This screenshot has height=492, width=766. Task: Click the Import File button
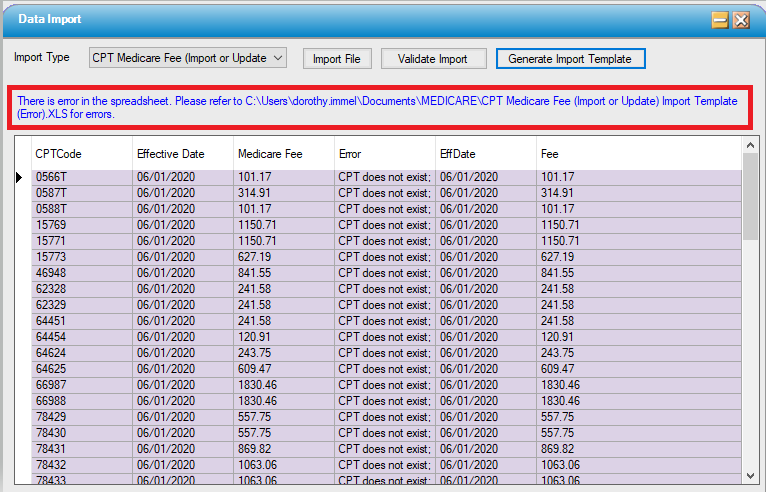click(x=337, y=59)
